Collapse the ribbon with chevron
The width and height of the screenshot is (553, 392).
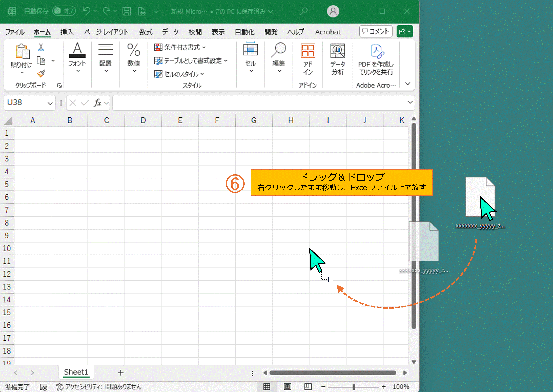click(x=408, y=84)
